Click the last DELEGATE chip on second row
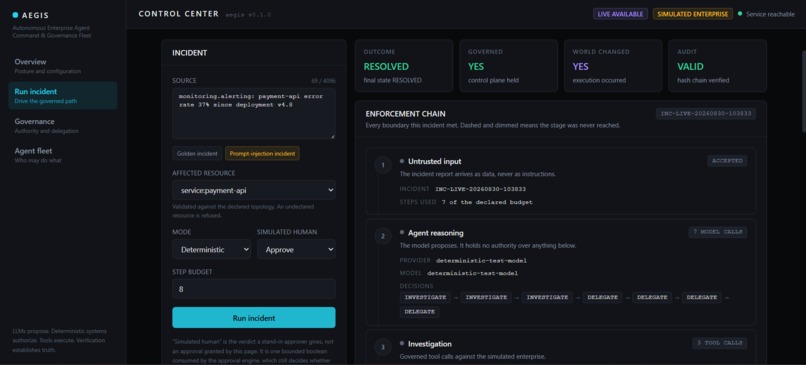806x365 pixels. tap(419, 312)
